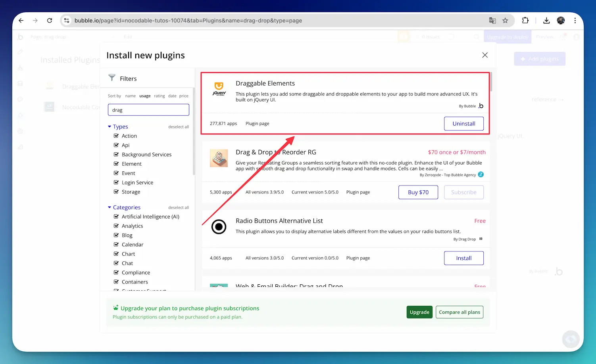Click the Zeroqode agency badge icon
The image size is (596, 364).
(x=481, y=174)
